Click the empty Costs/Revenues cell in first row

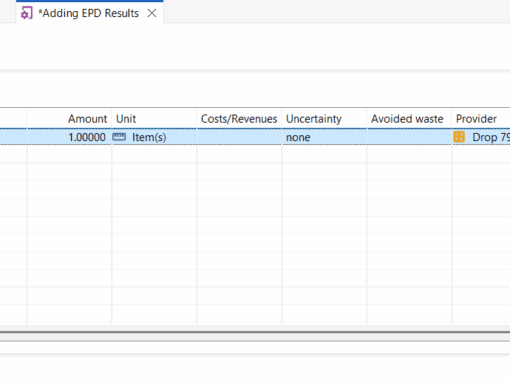click(239, 137)
